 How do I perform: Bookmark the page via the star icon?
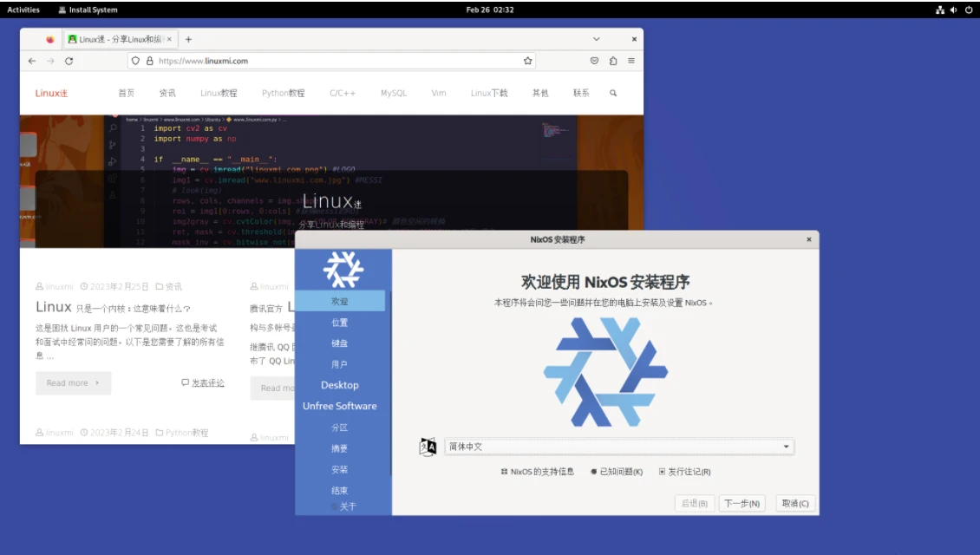pyautogui.click(x=526, y=61)
